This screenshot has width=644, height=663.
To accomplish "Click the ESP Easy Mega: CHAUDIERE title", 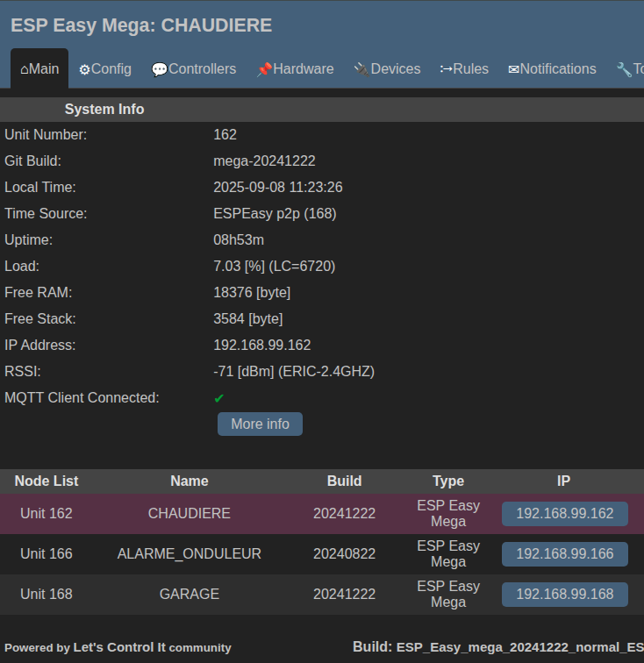I will pyautogui.click(x=141, y=25).
